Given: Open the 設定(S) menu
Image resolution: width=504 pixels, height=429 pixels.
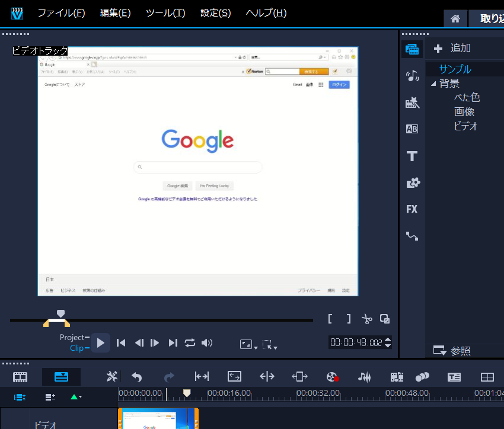Looking at the screenshot, I should click(x=216, y=13).
